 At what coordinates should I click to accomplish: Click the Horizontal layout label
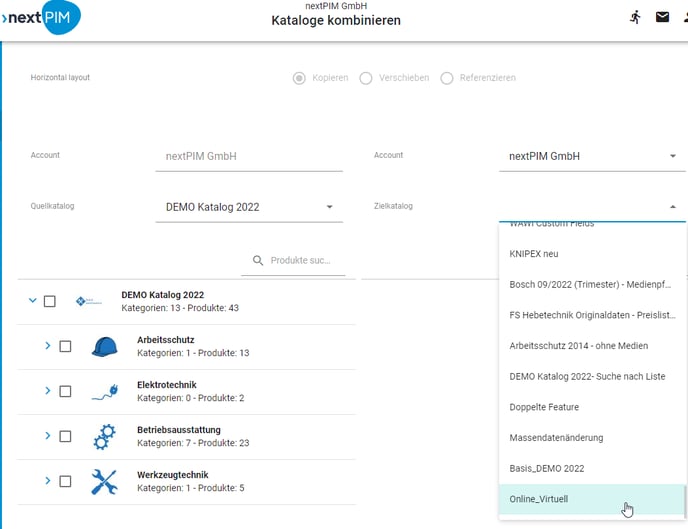[60, 78]
